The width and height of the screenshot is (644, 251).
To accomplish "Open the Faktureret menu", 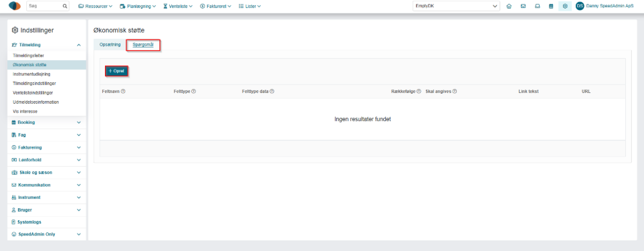I will (x=215, y=6).
